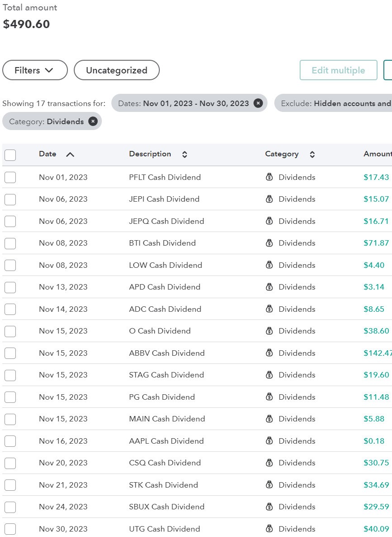Click the category icon for BTI dividend
The image size is (392, 537).
point(269,243)
